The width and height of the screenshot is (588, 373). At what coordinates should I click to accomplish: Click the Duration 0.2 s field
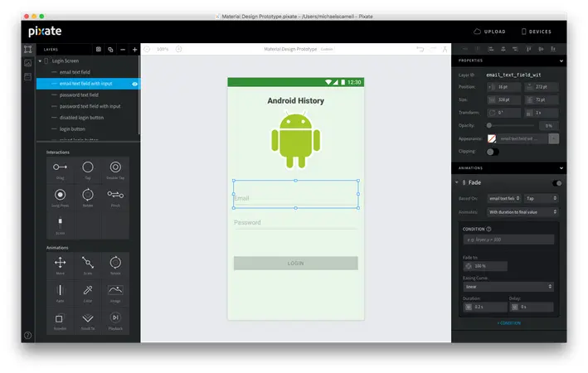coord(485,307)
